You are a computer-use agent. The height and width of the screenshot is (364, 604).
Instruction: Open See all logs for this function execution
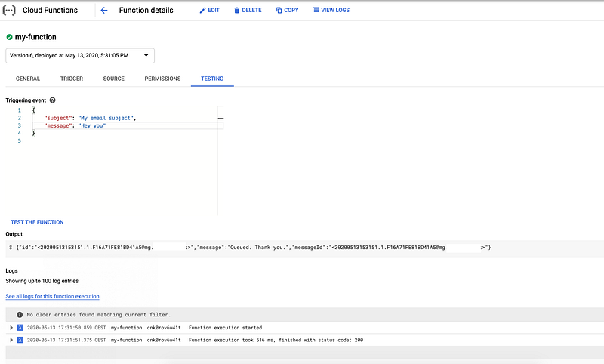point(52,296)
